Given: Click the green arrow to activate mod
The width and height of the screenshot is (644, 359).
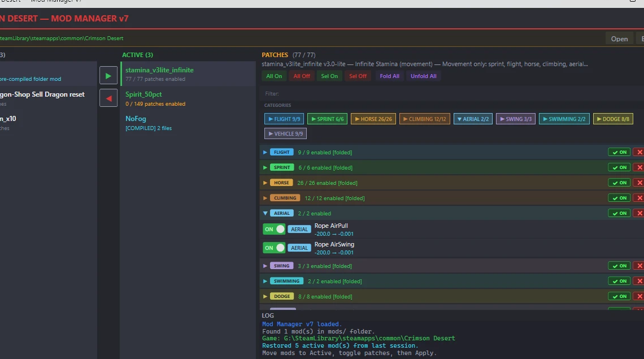Looking at the screenshot, I should [x=108, y=75].
